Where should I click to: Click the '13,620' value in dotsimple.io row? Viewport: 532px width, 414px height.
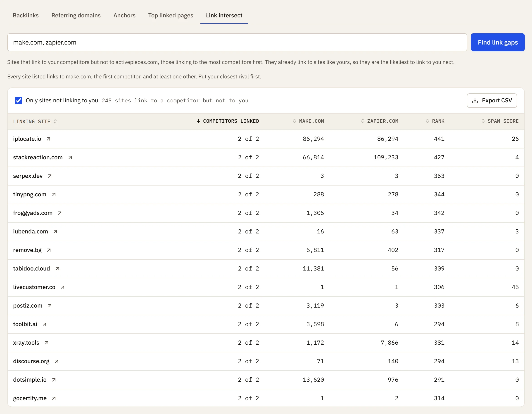(313, 380)
